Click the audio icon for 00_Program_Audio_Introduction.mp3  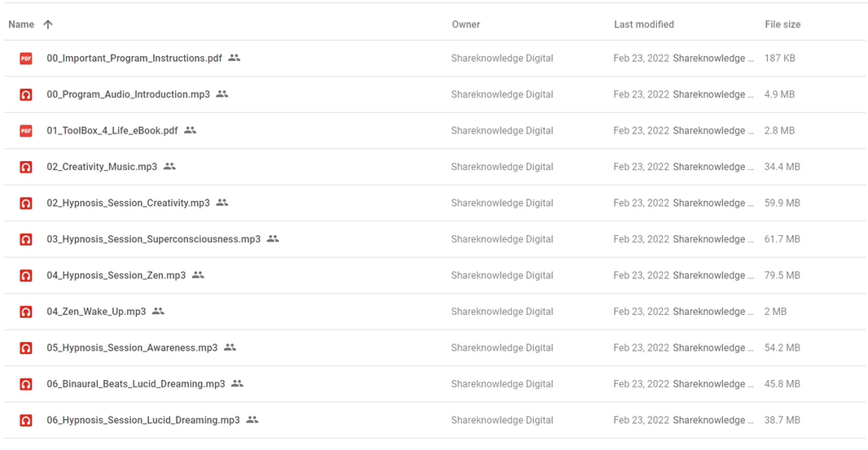[26, 94]
